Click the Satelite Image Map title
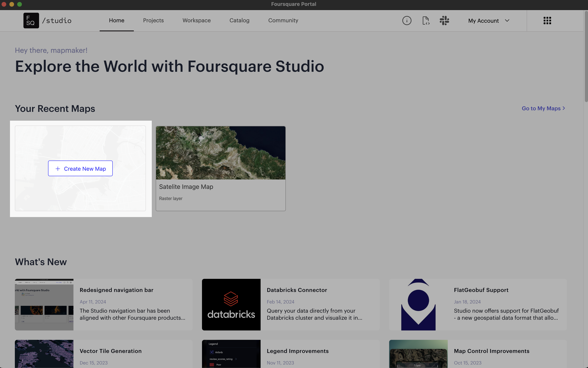Viewport: 588px width, 368px height. 186,187
